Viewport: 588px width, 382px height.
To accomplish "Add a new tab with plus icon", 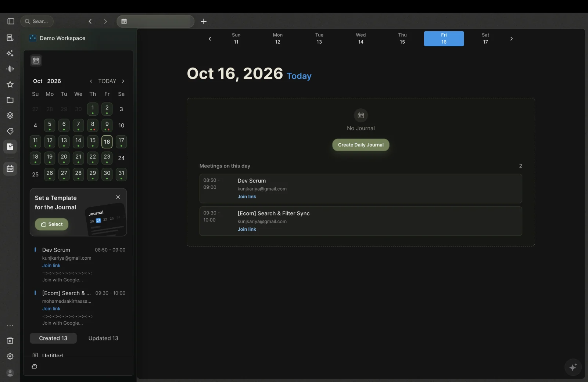I will click(204, 21).
